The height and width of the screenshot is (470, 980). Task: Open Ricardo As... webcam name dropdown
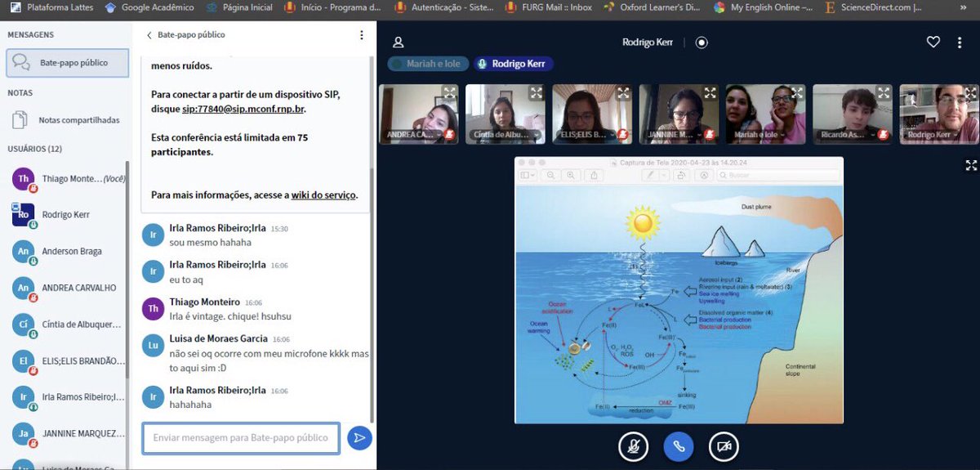(849, 135)
